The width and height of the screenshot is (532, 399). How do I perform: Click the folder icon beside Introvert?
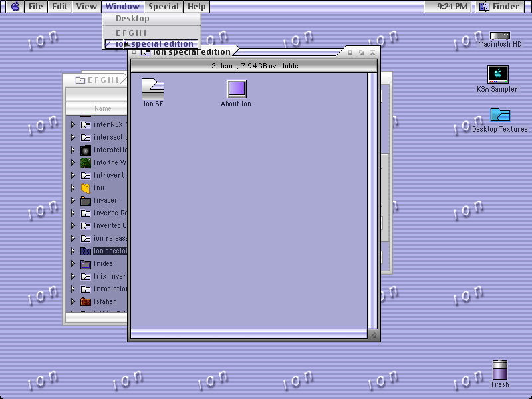[86, 176]
